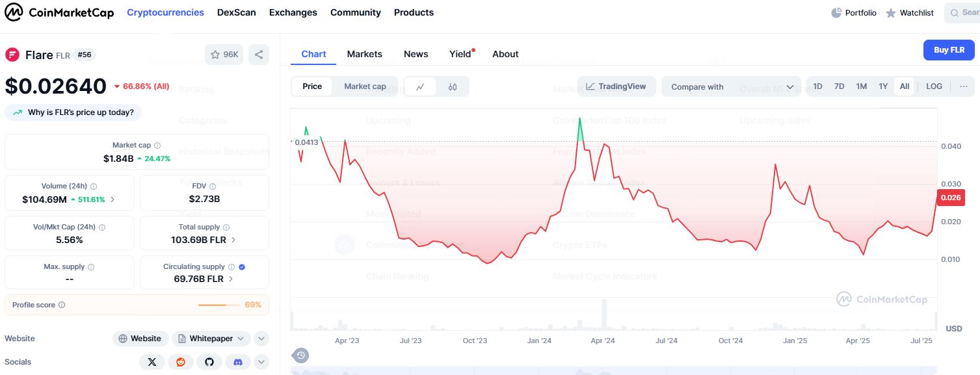Open the Compare with dropdown
Image resolution: width=980 pixels, height=375 pixels.
[732, 86]
